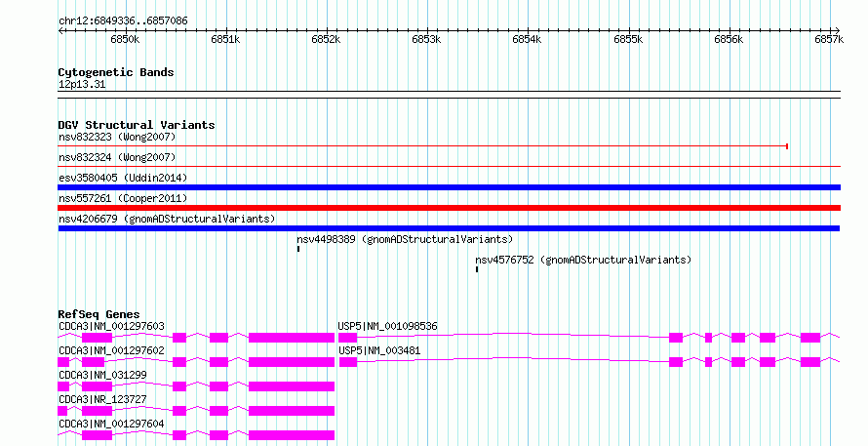Viewport: 868px width, 446px height.
Task: Click the 6857k ruler label
Action: click(829, 39)
